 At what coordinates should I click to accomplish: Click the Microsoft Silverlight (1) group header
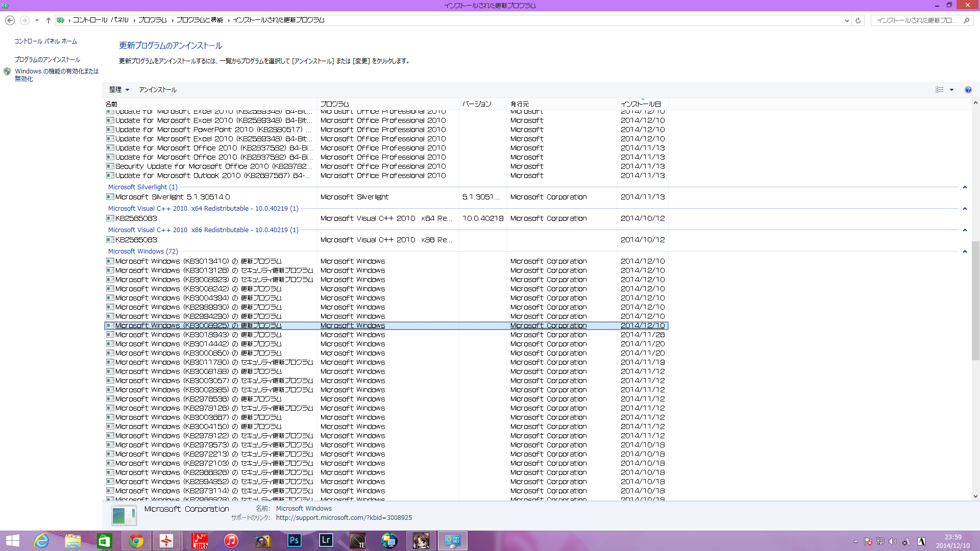click(143, 187)
